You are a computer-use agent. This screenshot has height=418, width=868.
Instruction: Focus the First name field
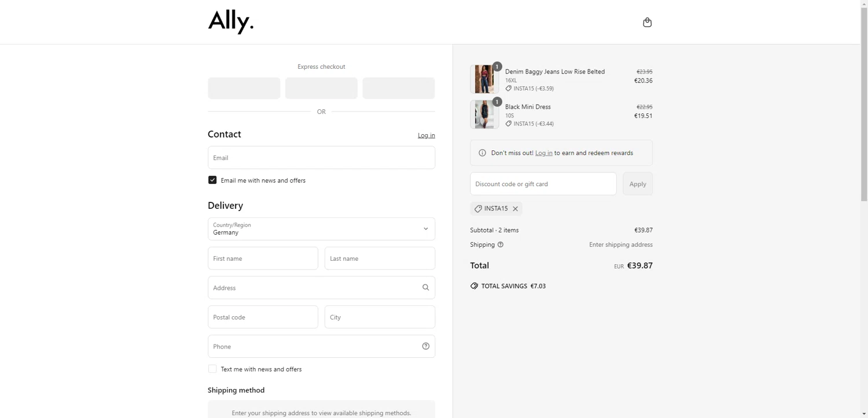[x=263, y=258]
